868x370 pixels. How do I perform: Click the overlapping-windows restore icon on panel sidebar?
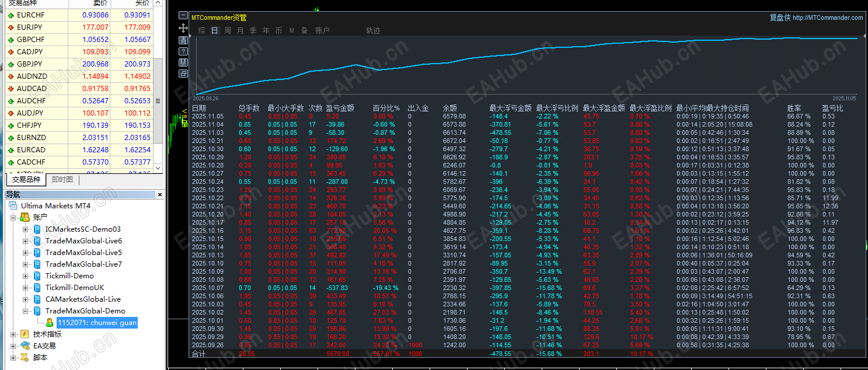coord(183,74)
